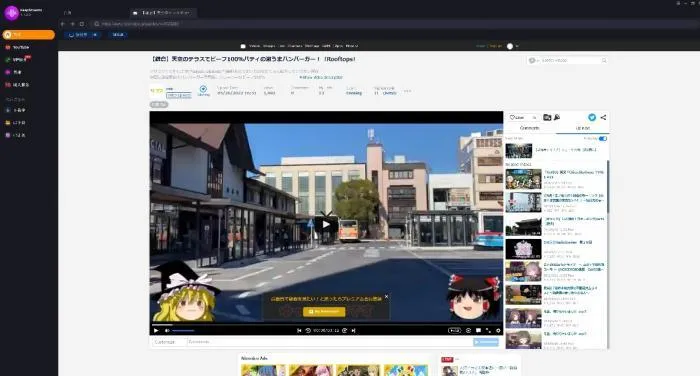Click the comment post button
The image size is (700, 376).
[x=486, y=342]
